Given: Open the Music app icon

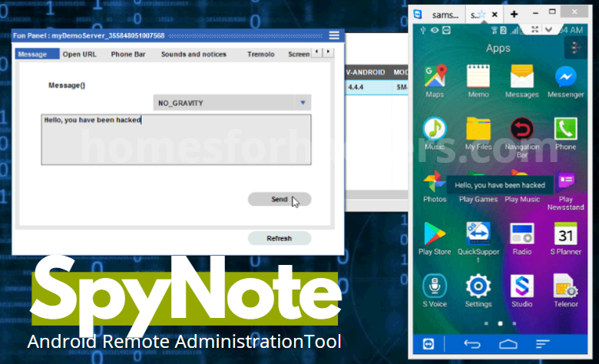Looking at the screenshot, I should pos(435,129).
